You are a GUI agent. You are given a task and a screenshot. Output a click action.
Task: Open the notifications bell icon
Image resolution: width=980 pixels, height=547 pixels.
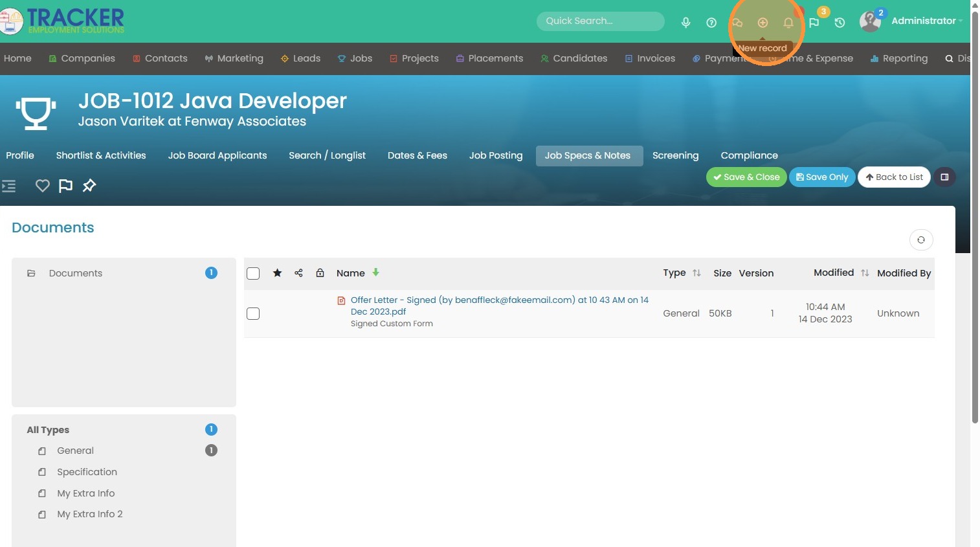(x=788, y=23)
